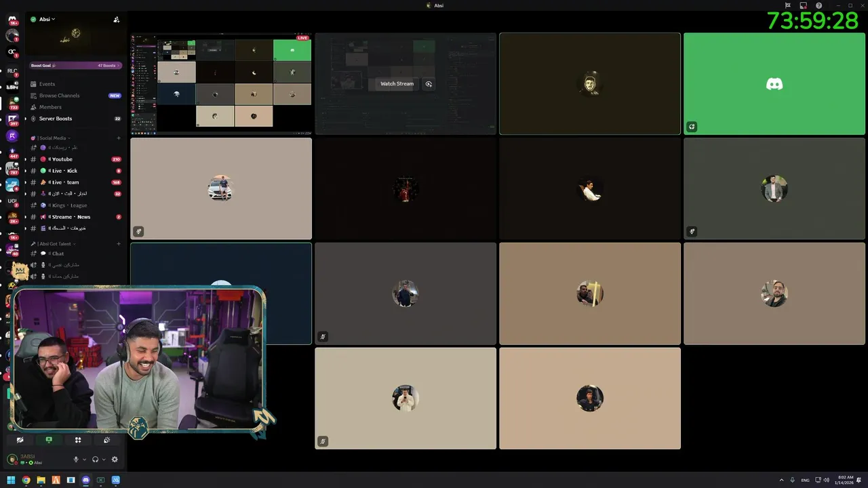Open the Chat channel

[x=75, y=253]
